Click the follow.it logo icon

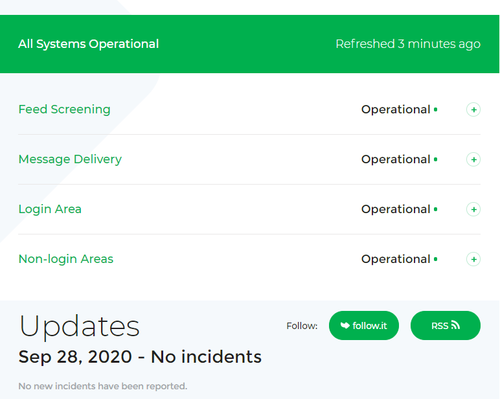tap(345, 325)
